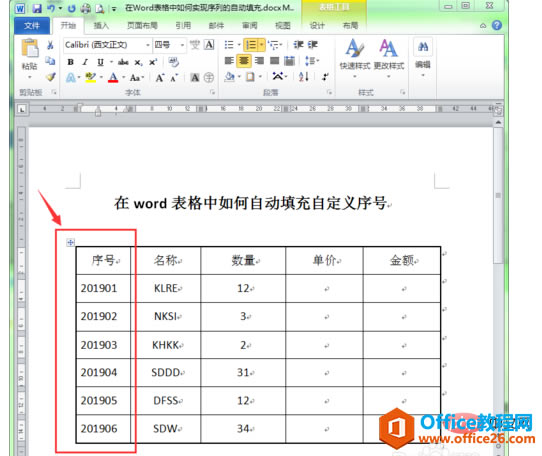Apply shading with the paint bucket
The width and height of the screenshot is (542, 456).
click(x=229, y=76)
